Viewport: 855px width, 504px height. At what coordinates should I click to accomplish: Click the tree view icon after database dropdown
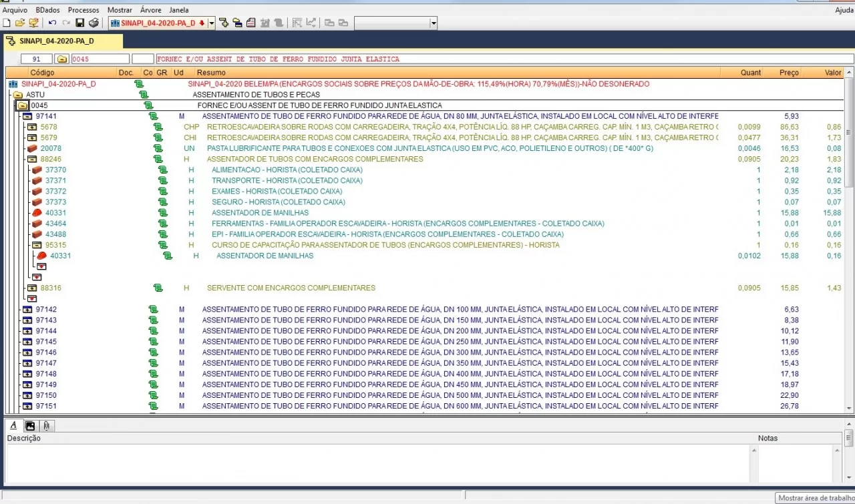point(224,23)
